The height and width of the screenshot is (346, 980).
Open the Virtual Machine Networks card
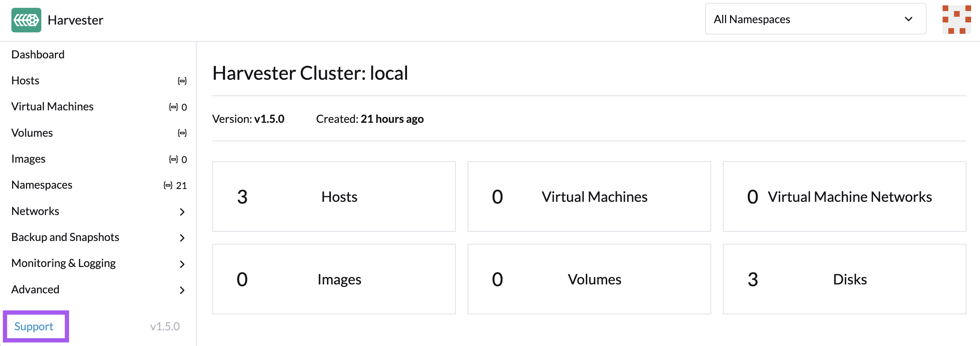coord(844,196)
